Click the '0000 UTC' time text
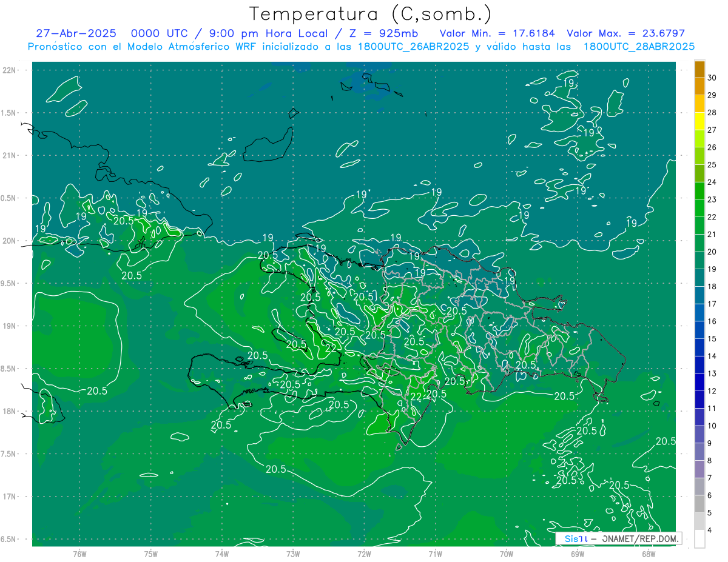Viewport: 728px width, 562px height. (x=160, y=34)
